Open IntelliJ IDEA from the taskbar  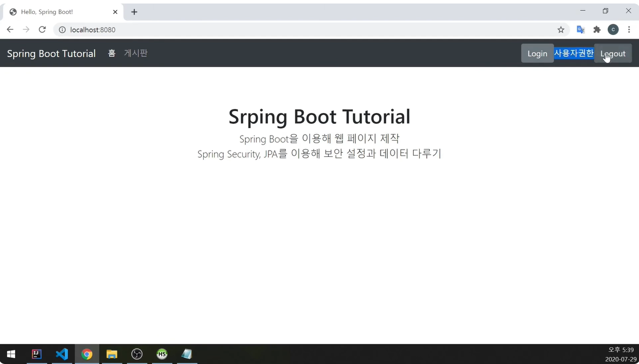[x=37, y=354]
